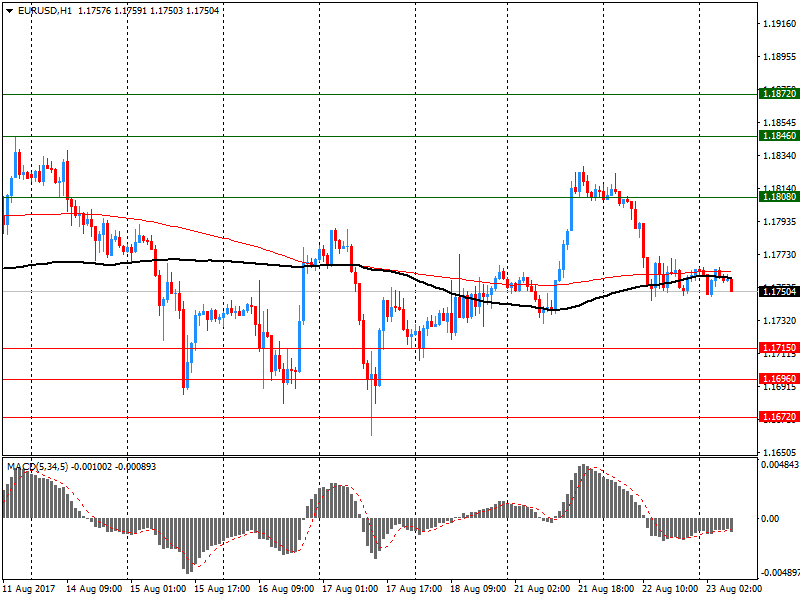Click the 16 Aug 09:00 time label
Viewport: 800px width, 600px height.
click(x=286, y=589)
